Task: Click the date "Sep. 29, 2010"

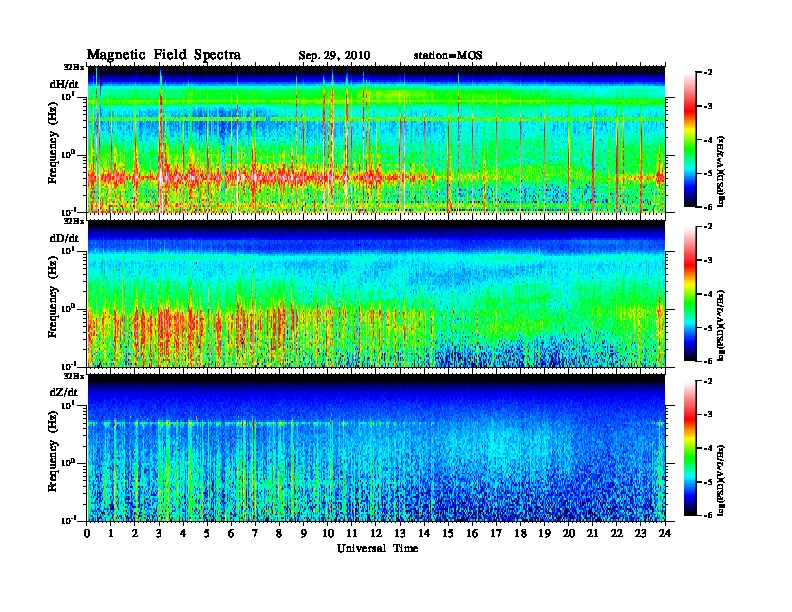Action: click(x=334, y=56)
